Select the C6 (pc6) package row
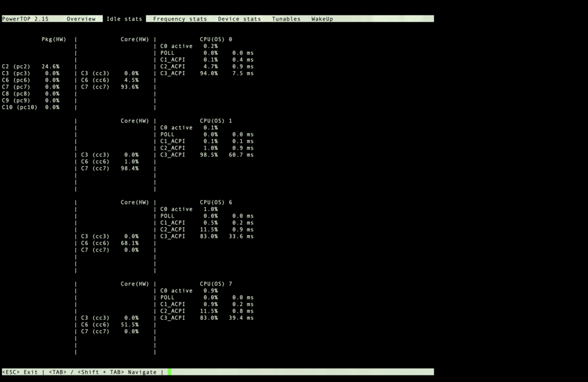The height and width of the screenshot is (382, 588). (x=31, y=80)
